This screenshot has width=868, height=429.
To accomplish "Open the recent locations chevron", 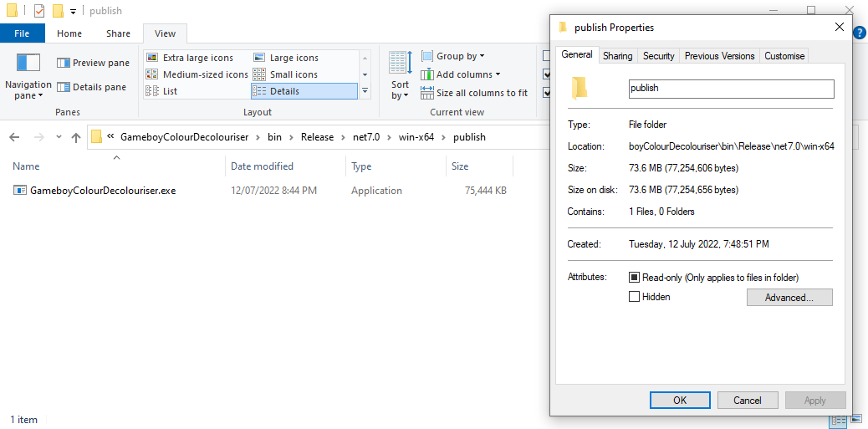I will (59, 137).
